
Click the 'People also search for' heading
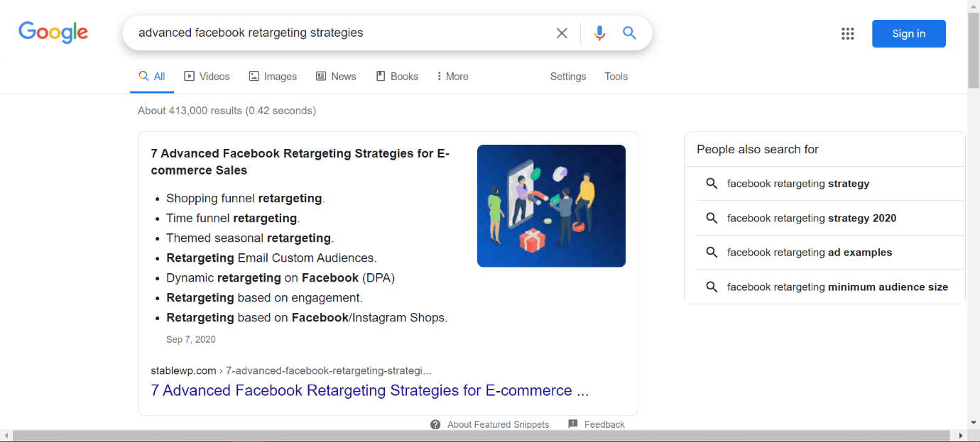pos(758,150)
